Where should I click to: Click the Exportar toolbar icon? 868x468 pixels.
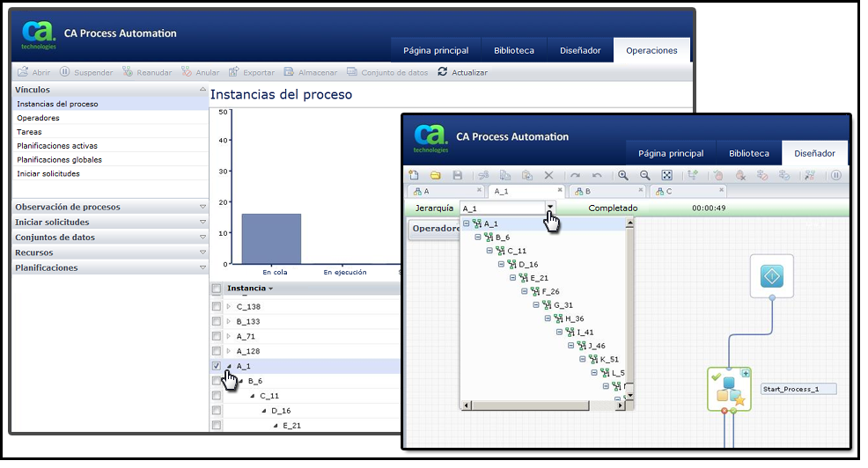pyautogui.click(x=233, y=72)
